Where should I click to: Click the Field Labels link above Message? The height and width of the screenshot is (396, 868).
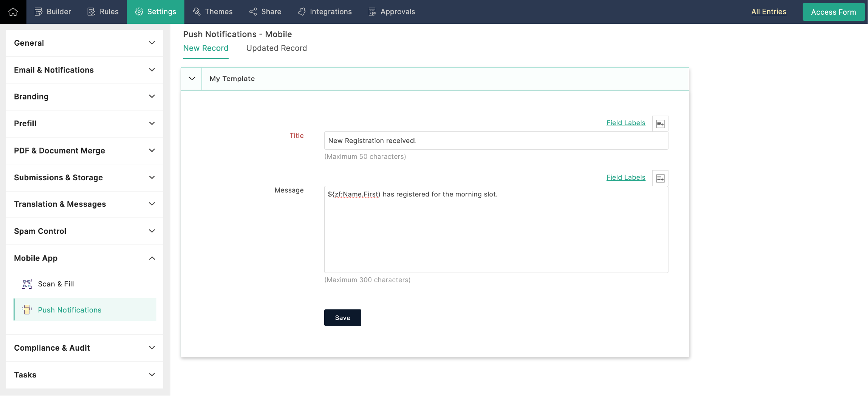tap(626, 178)
